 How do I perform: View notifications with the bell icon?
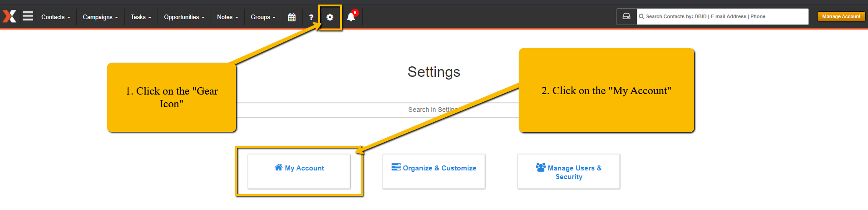[x=351, y=17]
